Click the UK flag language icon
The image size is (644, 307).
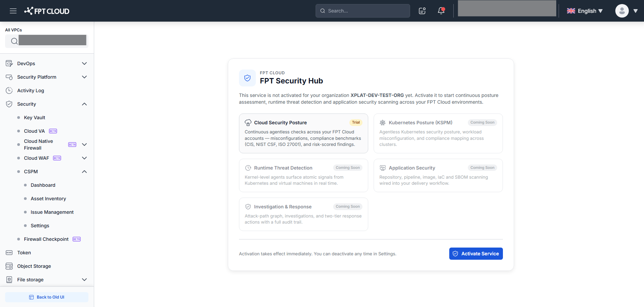pos(571,11)
